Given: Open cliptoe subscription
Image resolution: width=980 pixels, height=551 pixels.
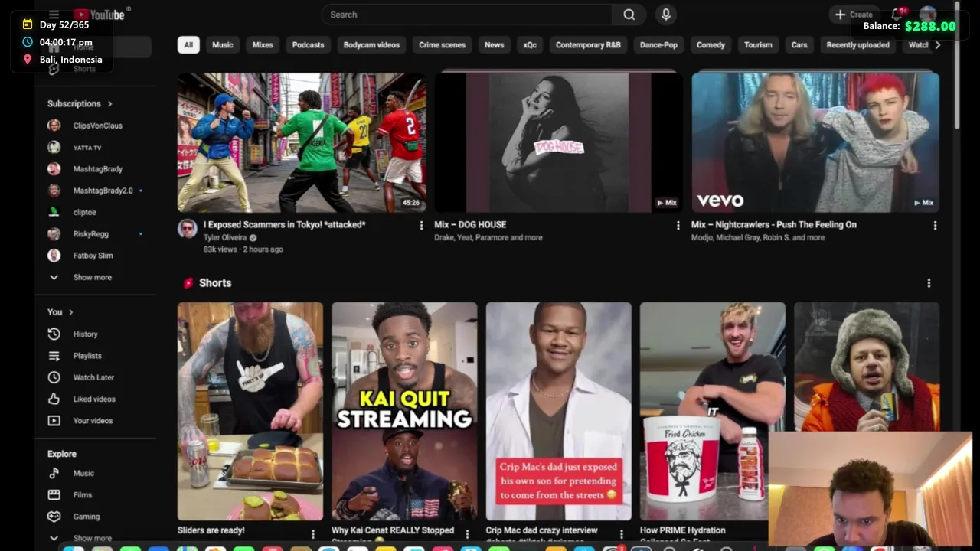Looking at the screenshot, I should (84, 212).
